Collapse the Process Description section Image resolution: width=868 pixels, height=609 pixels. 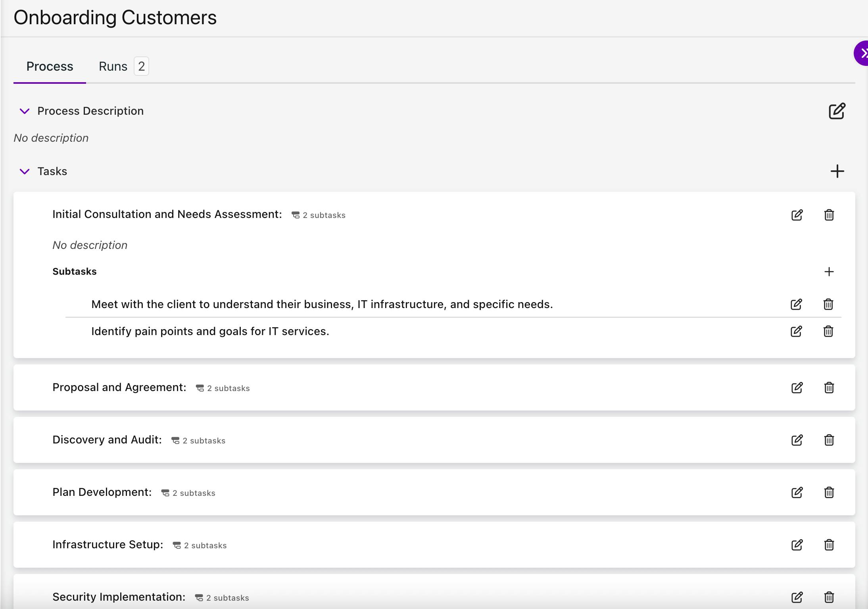(25, 111)
